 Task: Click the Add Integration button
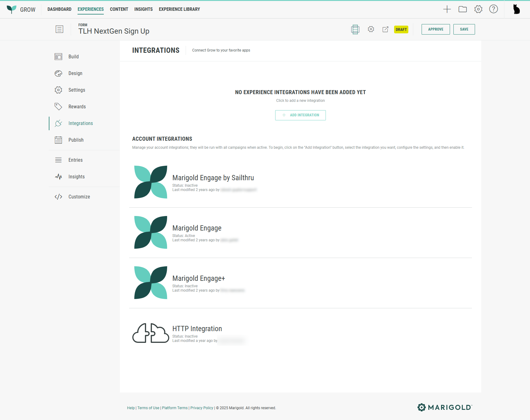(x=300, y=115)
